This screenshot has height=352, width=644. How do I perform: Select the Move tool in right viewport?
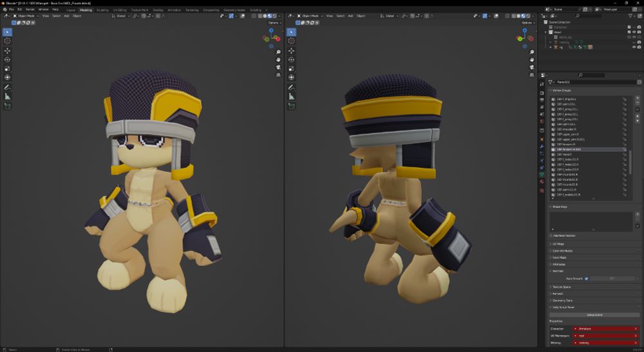291,50
